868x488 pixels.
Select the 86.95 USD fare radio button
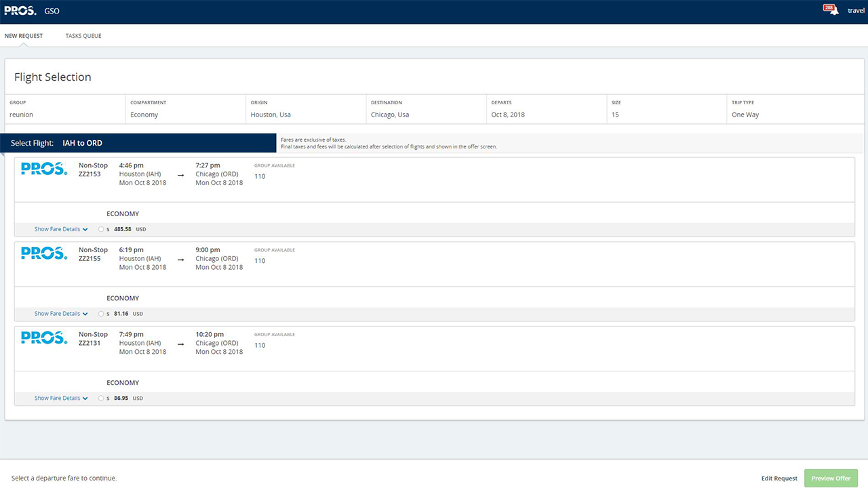point(101,399)
